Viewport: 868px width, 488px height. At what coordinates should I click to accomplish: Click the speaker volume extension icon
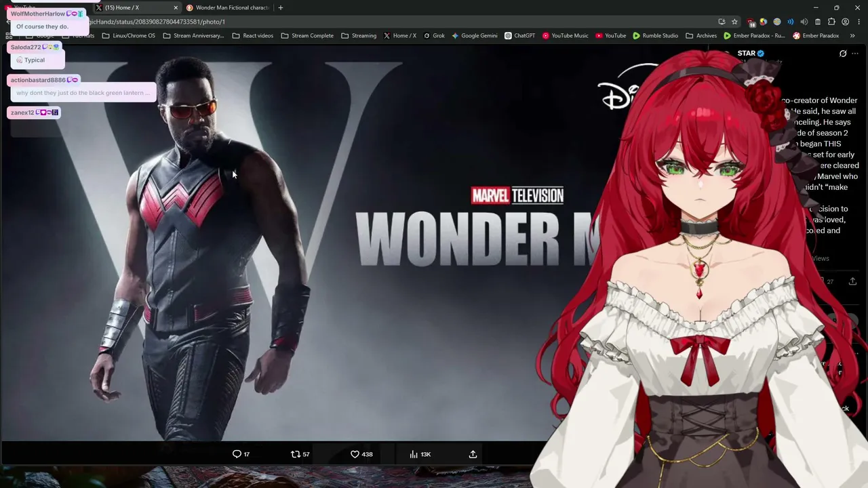point(804,22)
